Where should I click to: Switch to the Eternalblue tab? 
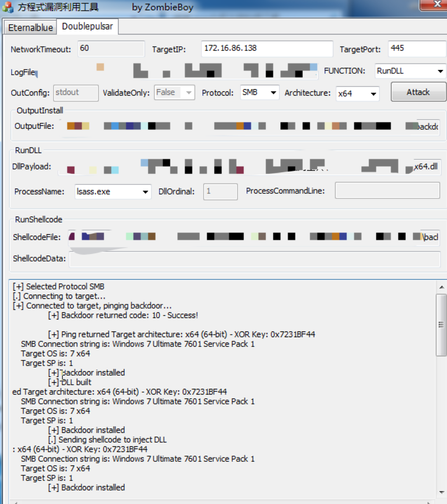(31, 27)
